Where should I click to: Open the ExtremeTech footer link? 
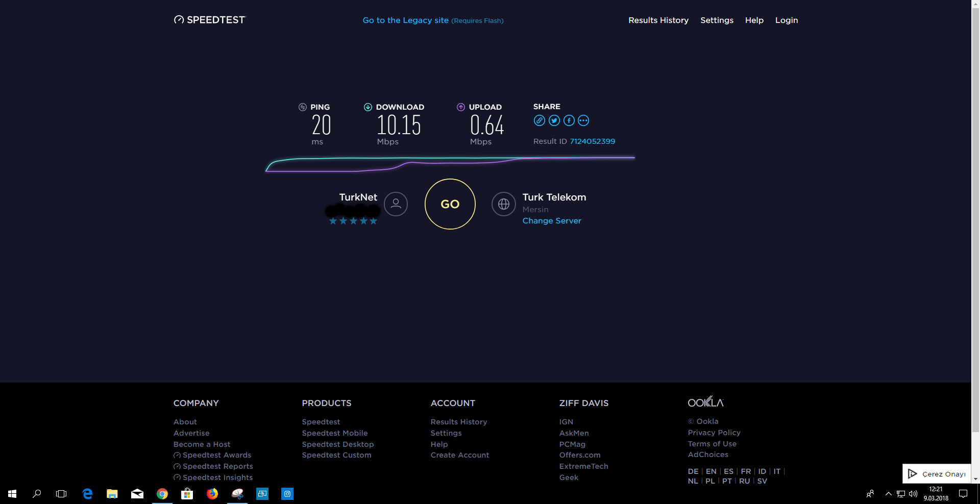pyautogui.click(x=584, y=466)
